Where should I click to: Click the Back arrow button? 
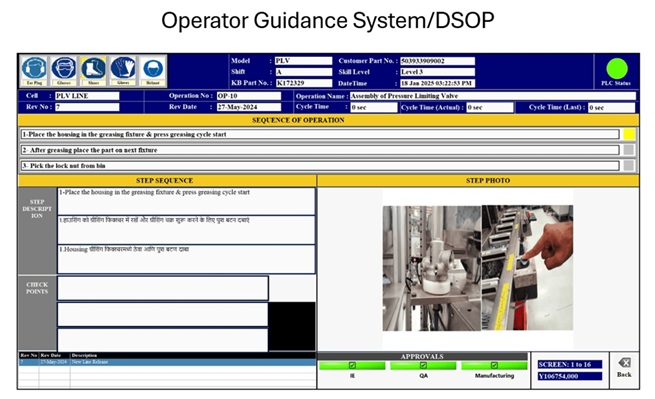pyautogui.click(x=624, y=367)
